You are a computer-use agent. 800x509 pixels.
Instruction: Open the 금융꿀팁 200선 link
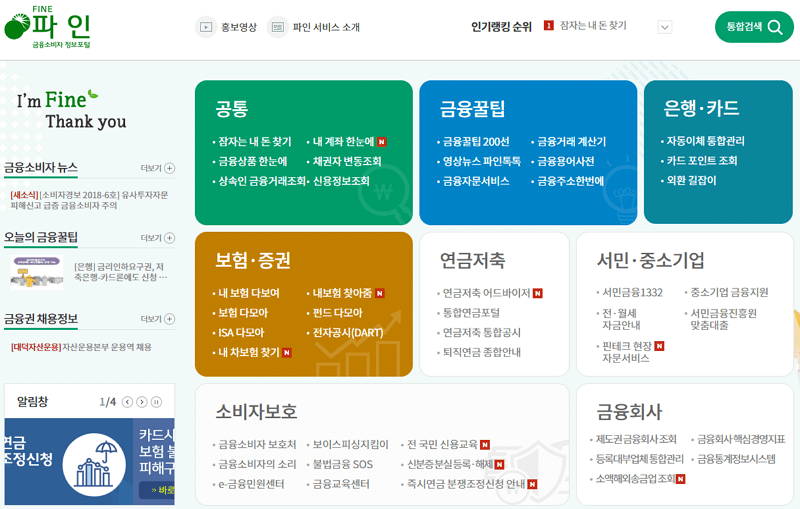point(476,142)
